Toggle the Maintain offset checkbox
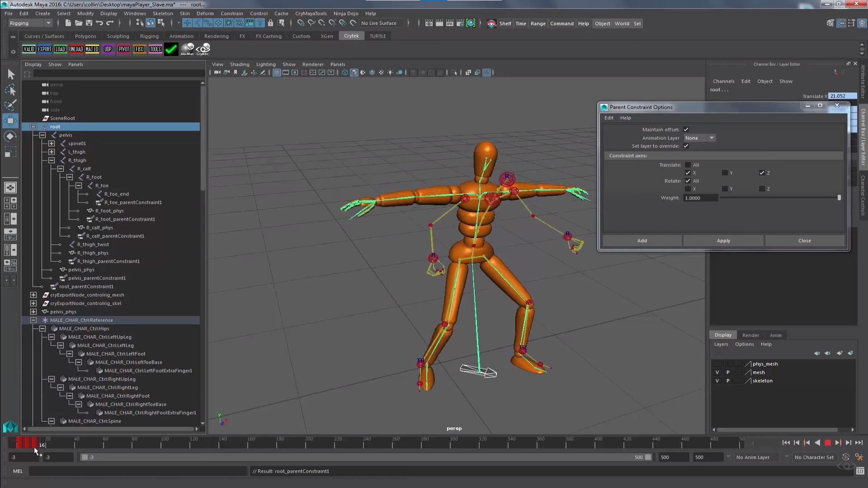Screen dimensions: 868x488 click(x=686, y=130)
